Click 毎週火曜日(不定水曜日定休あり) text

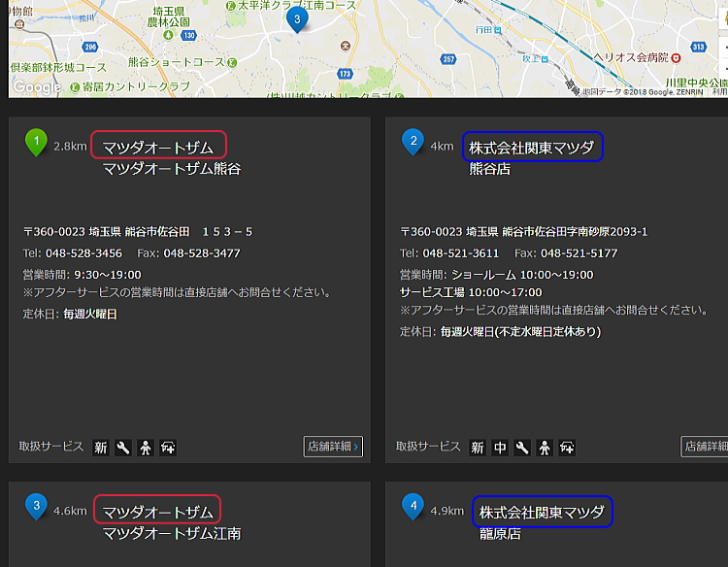point(520,332)
